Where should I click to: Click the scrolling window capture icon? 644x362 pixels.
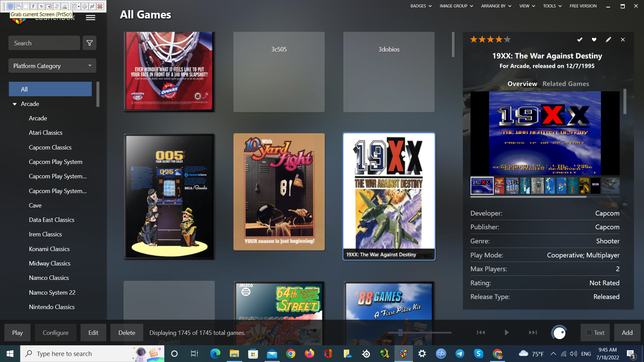[49, 6]
